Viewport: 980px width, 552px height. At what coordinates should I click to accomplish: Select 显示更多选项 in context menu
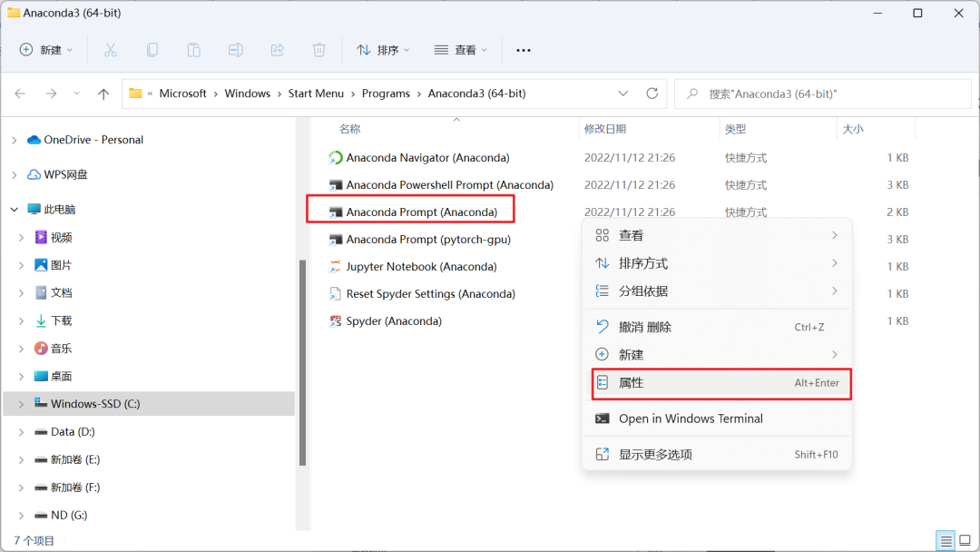tap(717, 455)
